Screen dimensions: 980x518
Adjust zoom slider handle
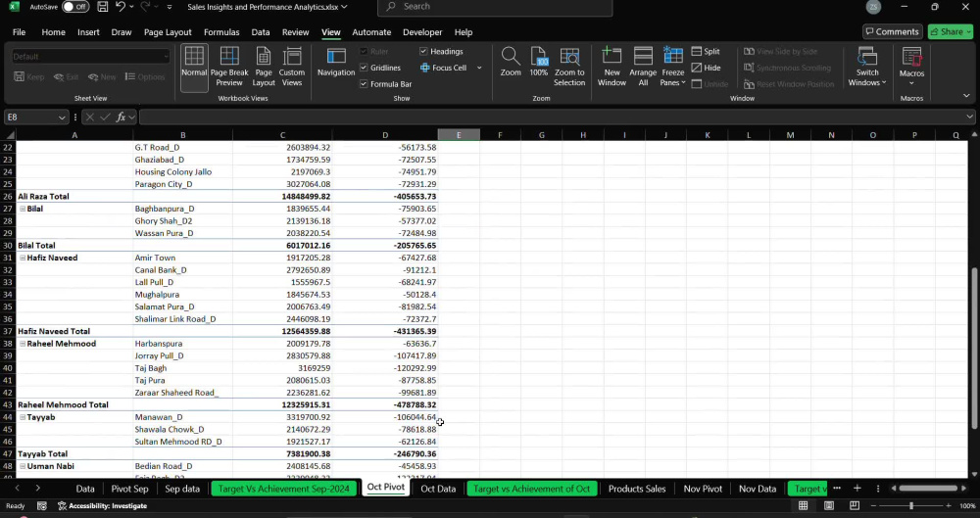(x=911, y=505)
